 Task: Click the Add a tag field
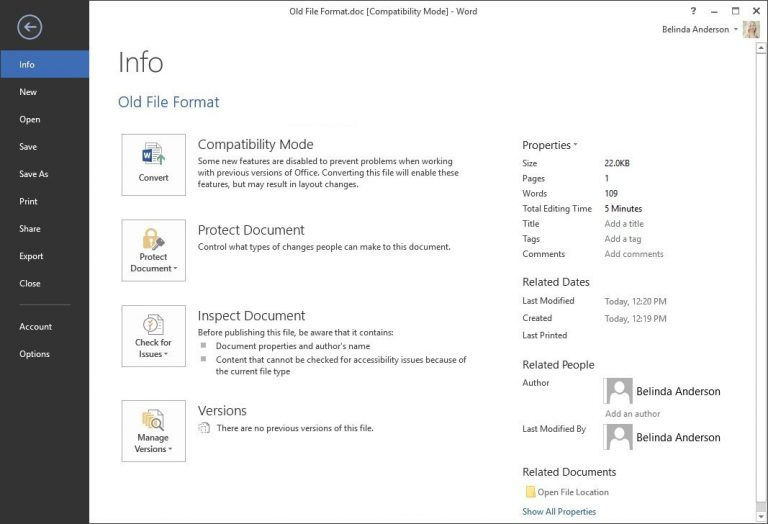coord(623,239)
